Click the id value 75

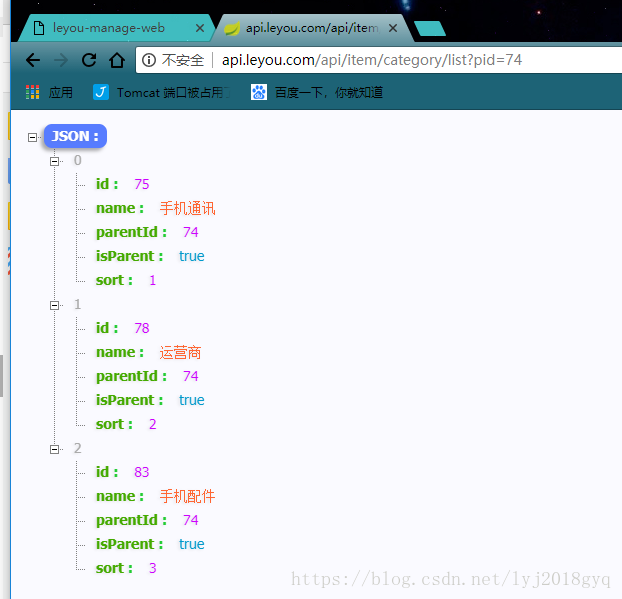click(x=142, y=184)
